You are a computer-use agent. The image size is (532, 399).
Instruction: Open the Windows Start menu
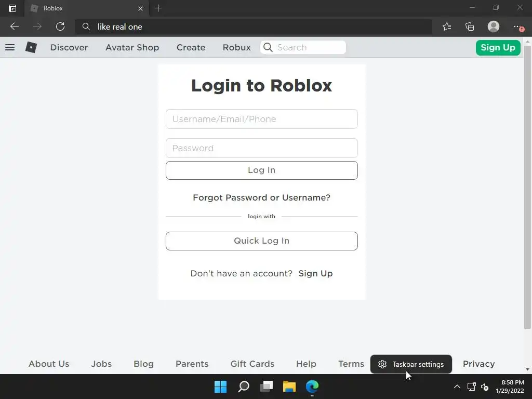(220, 387)
